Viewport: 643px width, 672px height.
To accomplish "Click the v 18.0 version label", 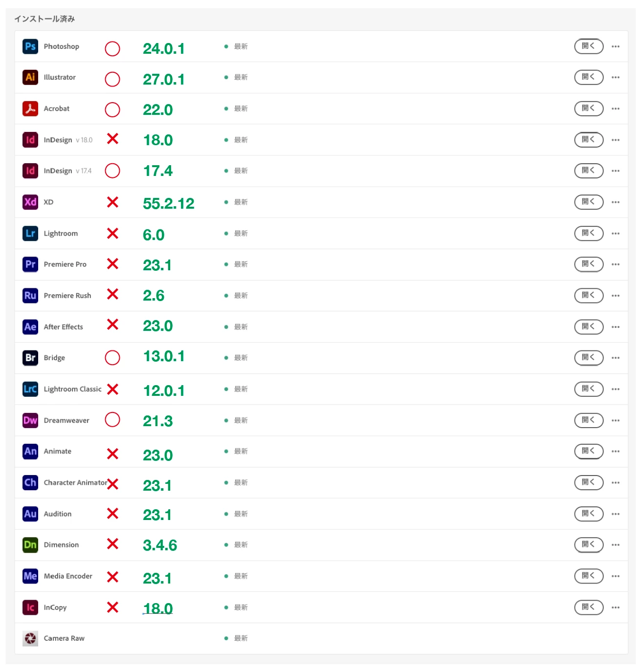I will pyautogui.click(x=84, y=140).
